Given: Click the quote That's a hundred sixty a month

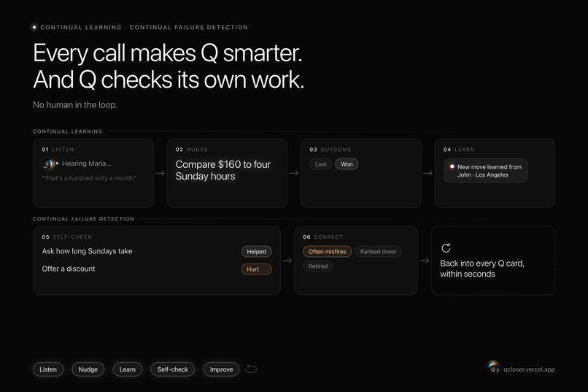Looking at the screenshot, I should click(x=89, y=178).
